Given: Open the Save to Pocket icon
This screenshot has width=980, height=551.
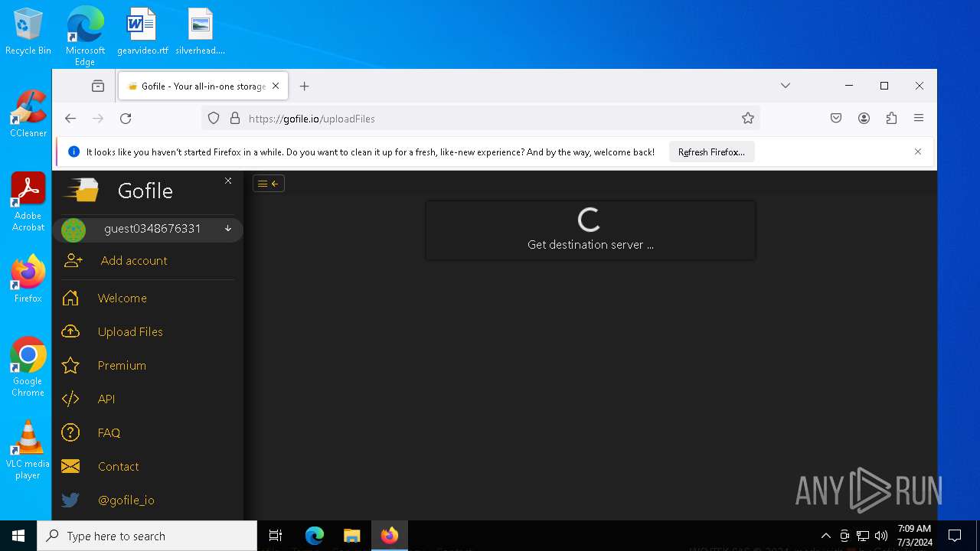Looking at the screenshot, I should [x=836, y=118].
